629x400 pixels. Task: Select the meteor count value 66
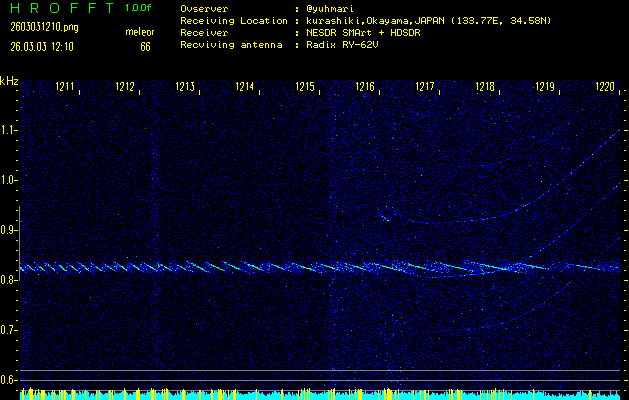click(145, 47)
